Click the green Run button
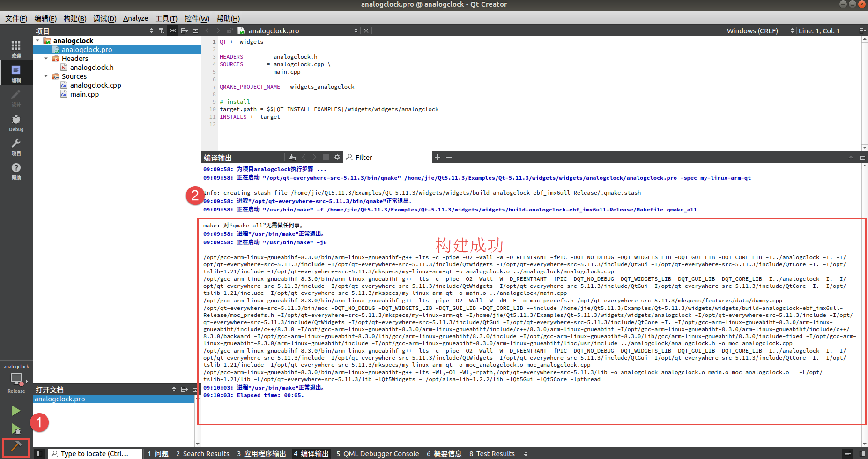 pyautogui.click(x=16, y=411)
